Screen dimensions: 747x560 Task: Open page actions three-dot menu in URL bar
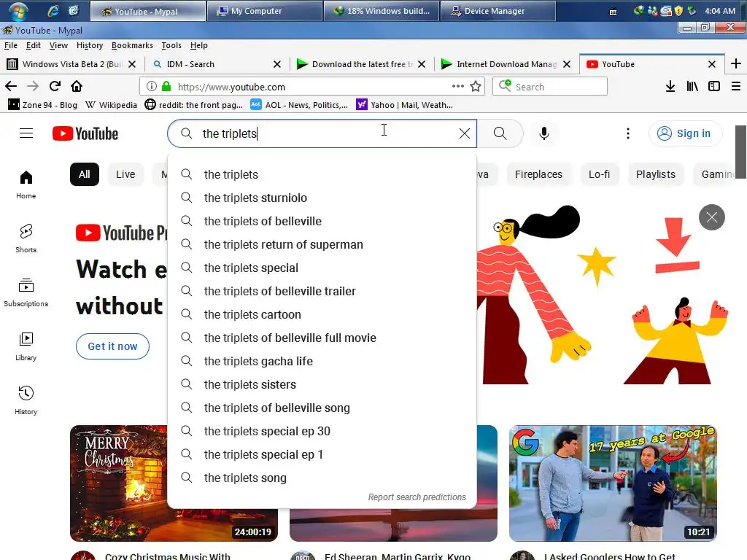coord(458,86)
